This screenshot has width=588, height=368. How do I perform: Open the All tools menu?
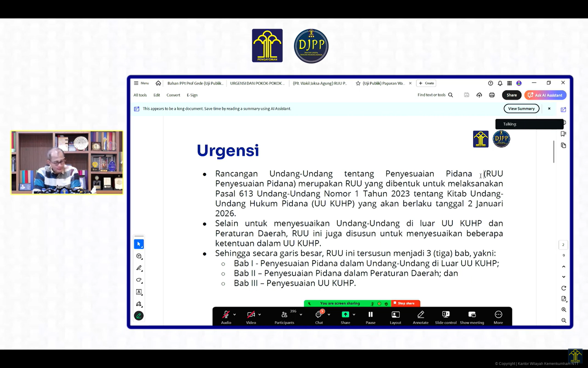coord(140,95)
